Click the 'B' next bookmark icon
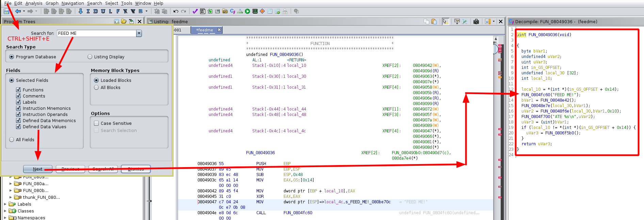This screenshot has width=644, height=220. click(x=141, y=11)
